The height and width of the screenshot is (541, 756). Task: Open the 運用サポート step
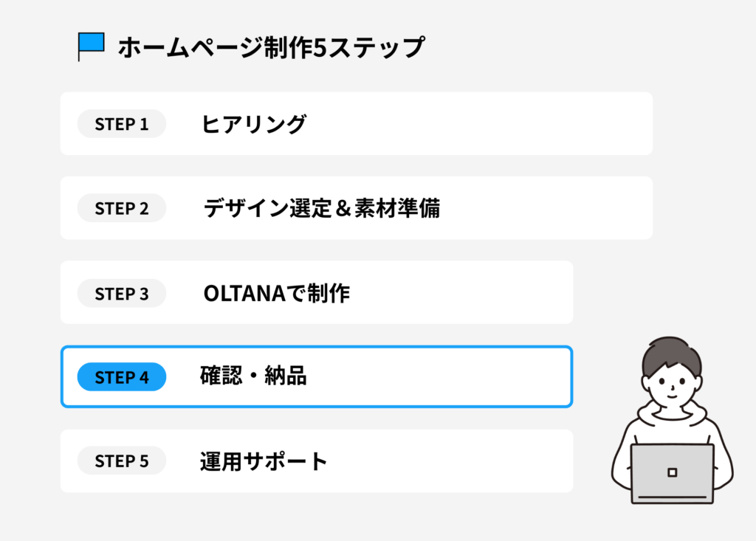264,461
